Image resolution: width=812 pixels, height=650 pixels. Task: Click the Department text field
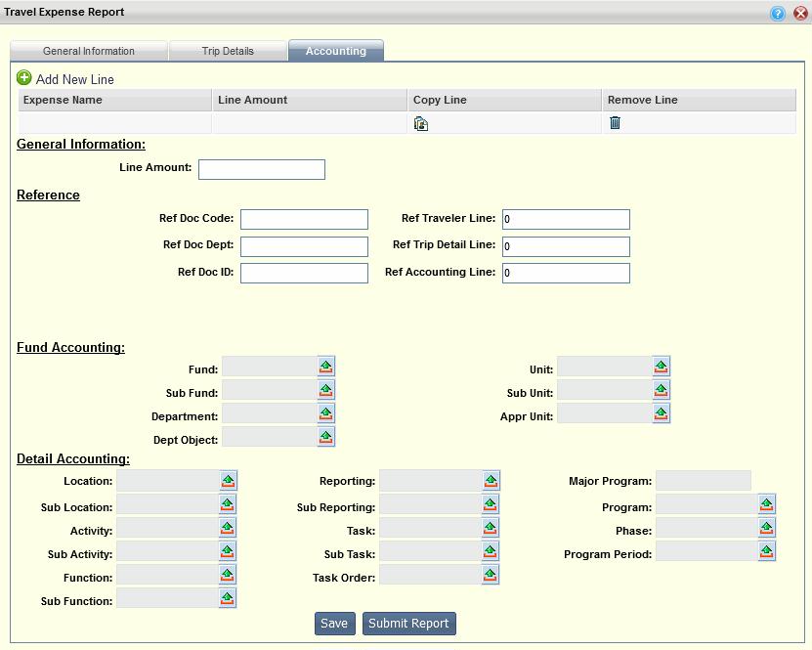(270, 413)
